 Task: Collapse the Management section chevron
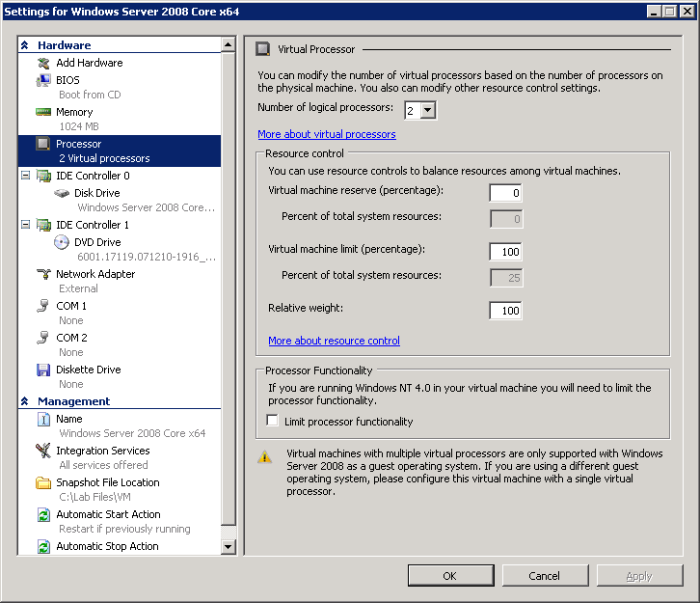click(24, 401)
